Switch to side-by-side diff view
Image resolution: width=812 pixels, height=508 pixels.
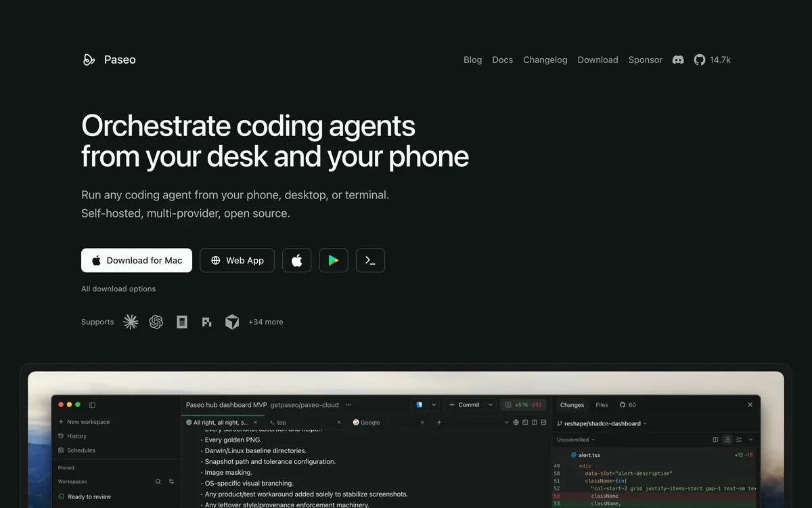coord(715,440)
